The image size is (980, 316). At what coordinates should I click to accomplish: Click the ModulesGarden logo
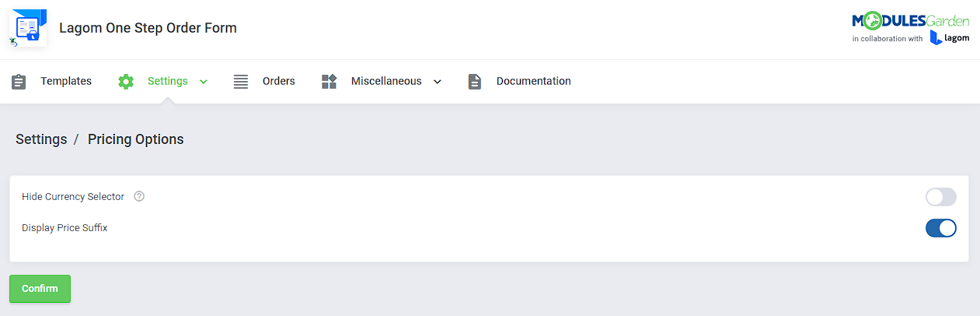pos(910,21)
